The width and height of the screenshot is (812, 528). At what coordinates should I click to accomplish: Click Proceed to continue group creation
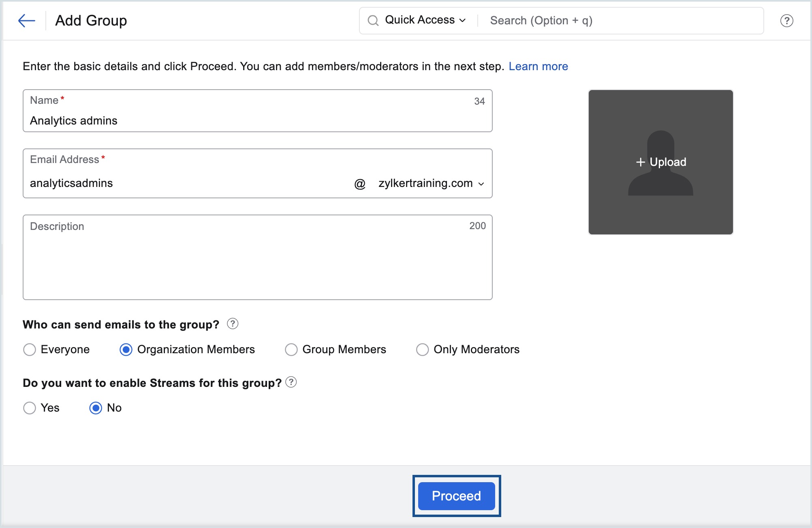[x=456, y=496]
